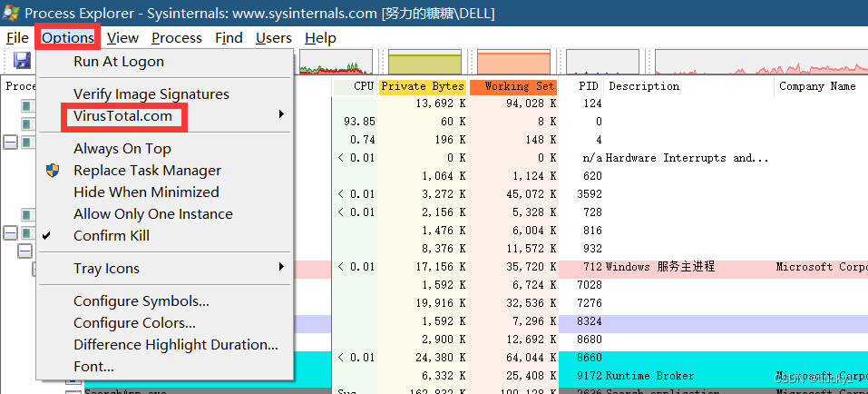Open the green CPU usage history graph

tap(336, 62)
